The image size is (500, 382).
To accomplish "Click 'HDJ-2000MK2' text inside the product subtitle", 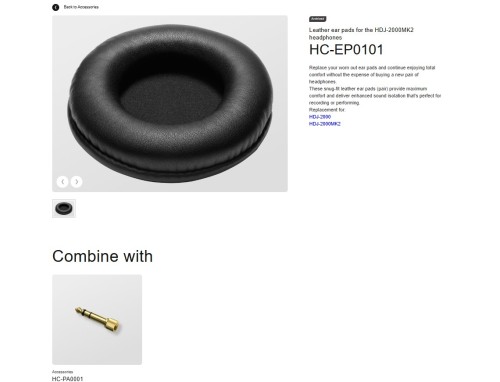I will [394, 30].
